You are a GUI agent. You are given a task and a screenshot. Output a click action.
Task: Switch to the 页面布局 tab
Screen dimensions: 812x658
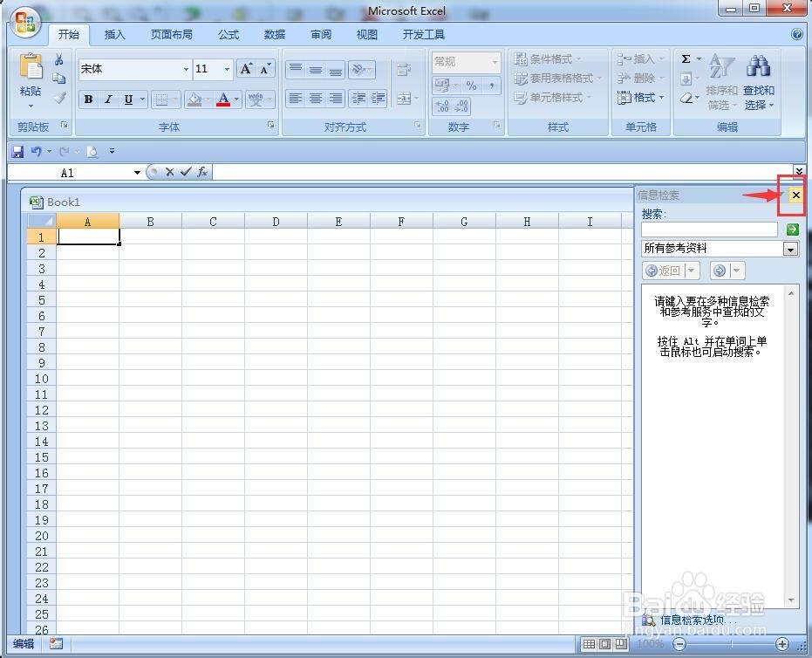pos(172,35)
